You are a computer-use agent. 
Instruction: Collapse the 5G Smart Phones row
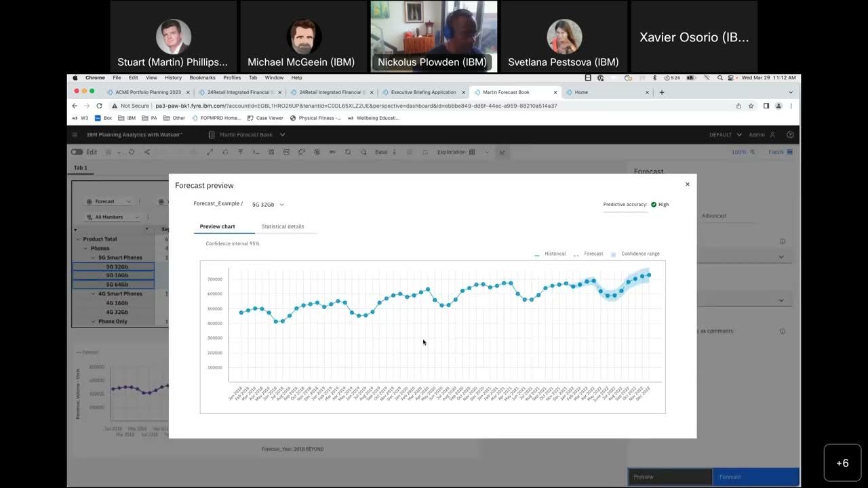94,258
